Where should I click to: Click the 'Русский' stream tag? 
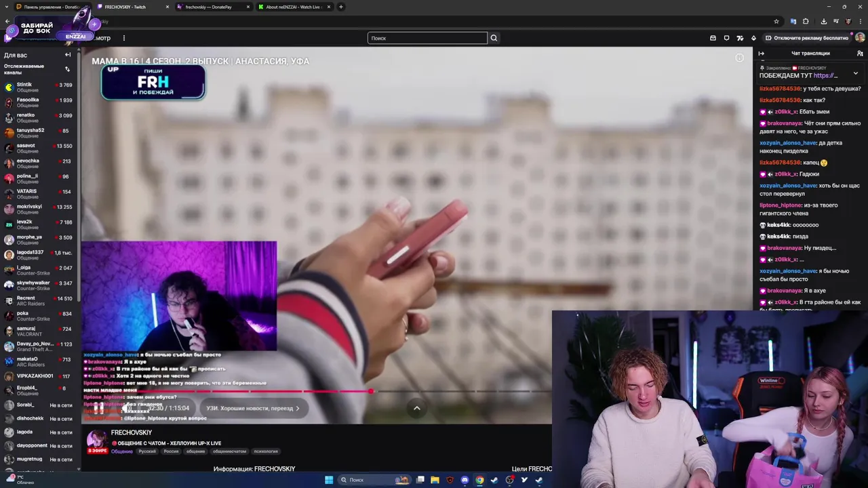point(147,451)
